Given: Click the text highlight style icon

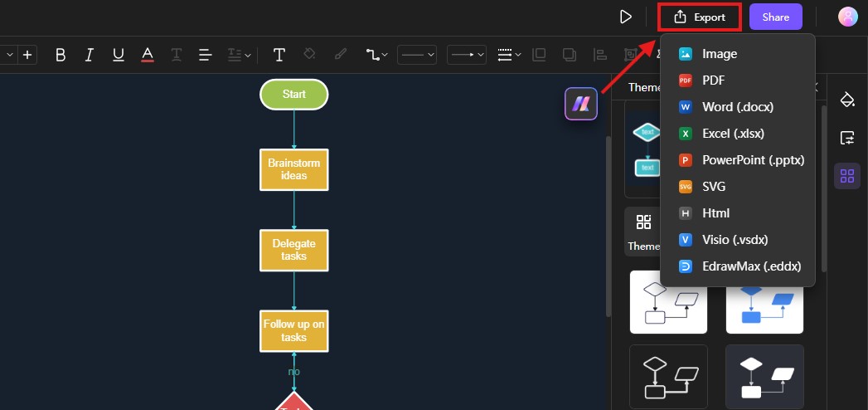Looking at the screenshot, I should [176, 55].
